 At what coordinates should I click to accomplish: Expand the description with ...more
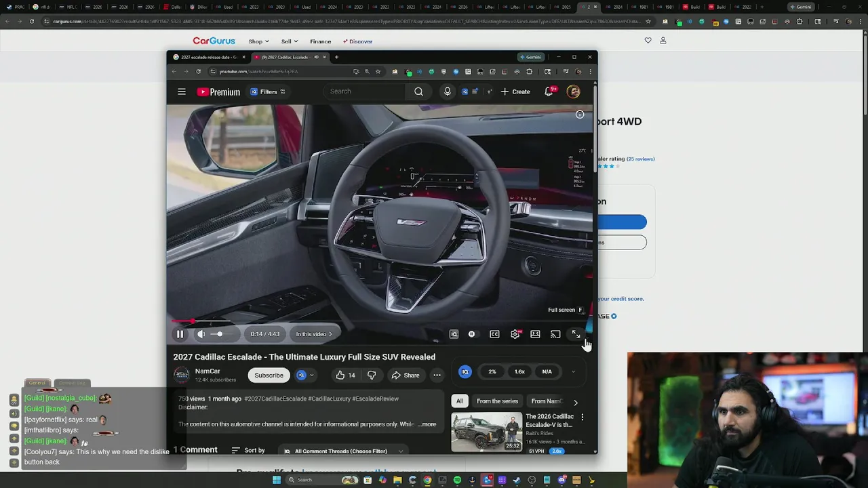[427, 424]
